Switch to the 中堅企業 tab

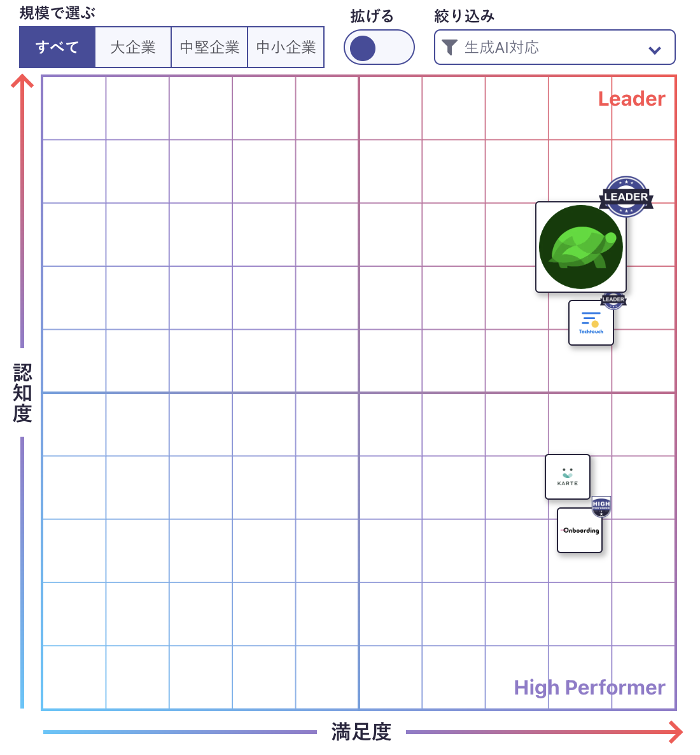(x=209, y=47)
